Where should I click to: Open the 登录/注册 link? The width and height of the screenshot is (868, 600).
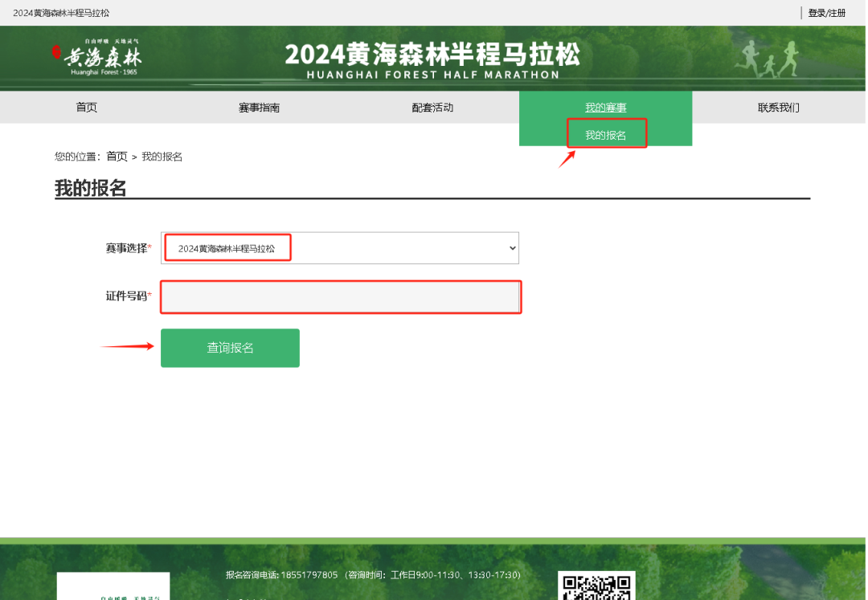[826, 13]
